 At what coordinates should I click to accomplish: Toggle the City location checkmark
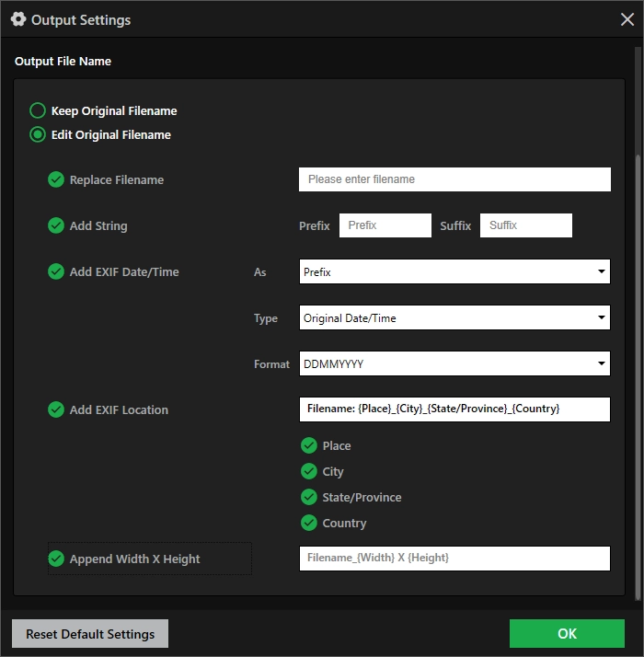pos(309,471)
